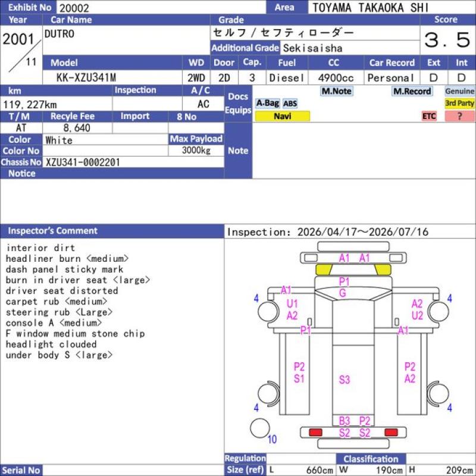This screenshot has height=476, width=476.
Task: Click the Diesel fuel value
Action: 287,78
